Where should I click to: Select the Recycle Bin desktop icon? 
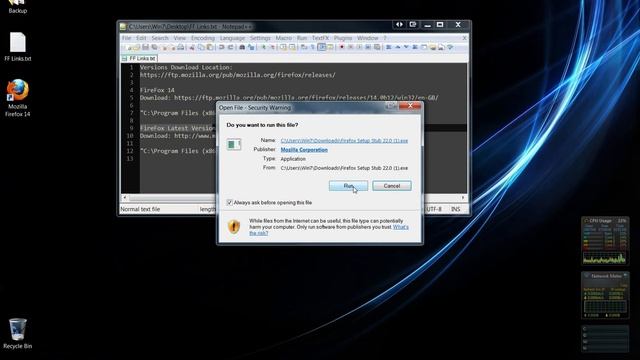coord(18,334)
